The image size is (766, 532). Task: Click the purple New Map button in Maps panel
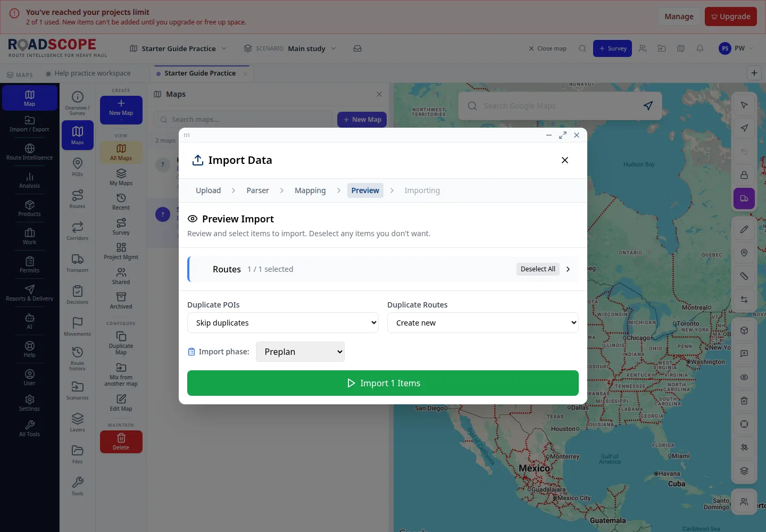362,120
